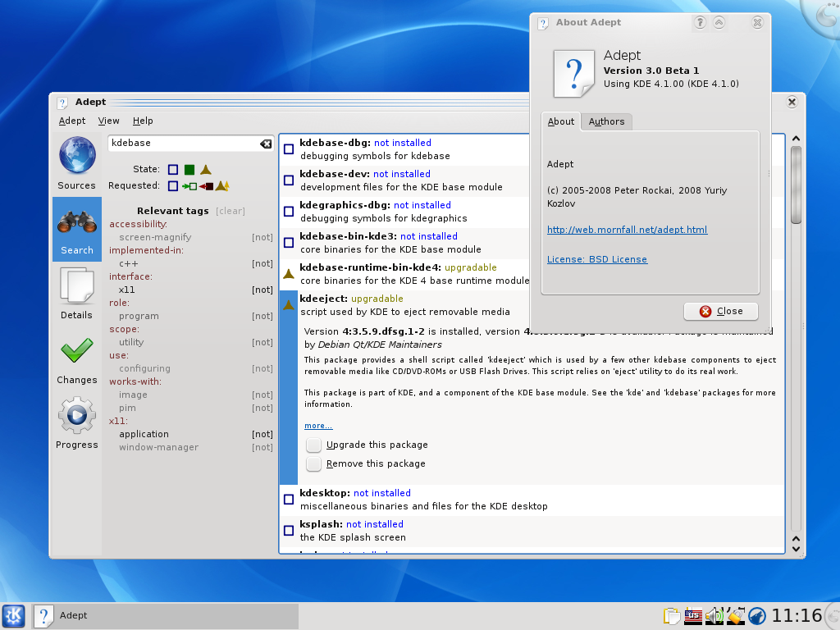The height and width of the screenshot is (630, 840).
Task: Select the configuring use tag
Action: [144, 368]
